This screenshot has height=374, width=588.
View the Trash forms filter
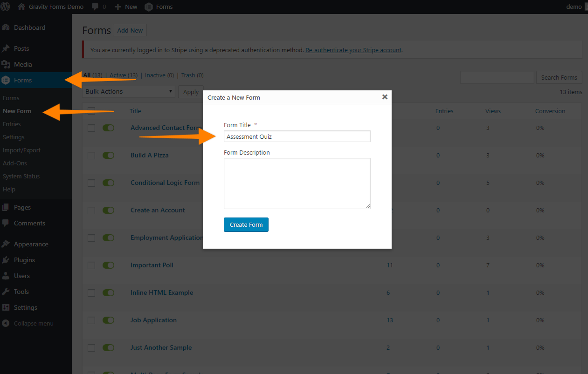click(x=193, y=75)
